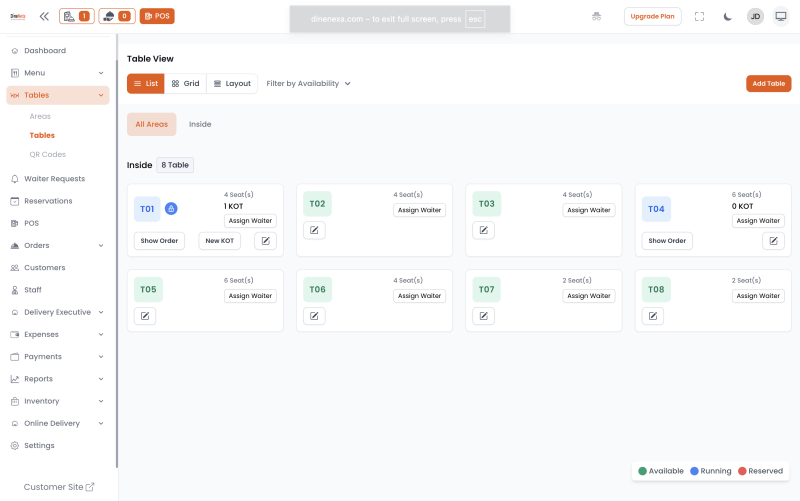The width and height of the screenshot is (800, 501).
Task: Switch to Grid view
Action: coord(185,84)
